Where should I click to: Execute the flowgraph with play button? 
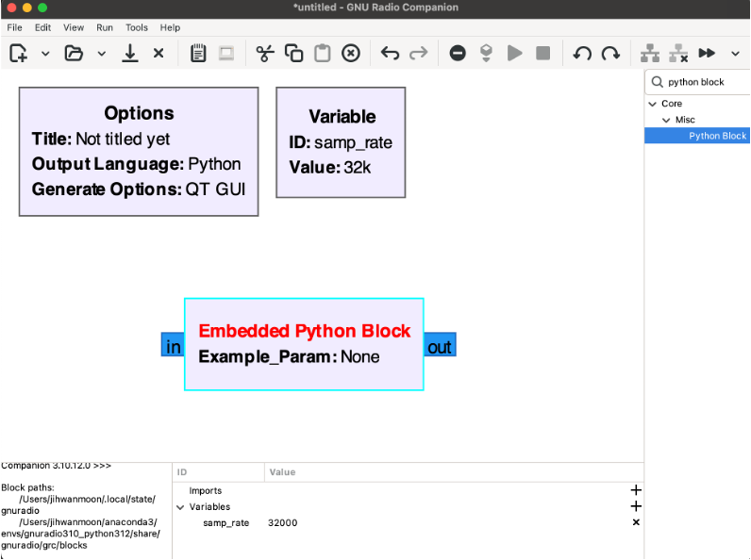[x=515, y=53]
